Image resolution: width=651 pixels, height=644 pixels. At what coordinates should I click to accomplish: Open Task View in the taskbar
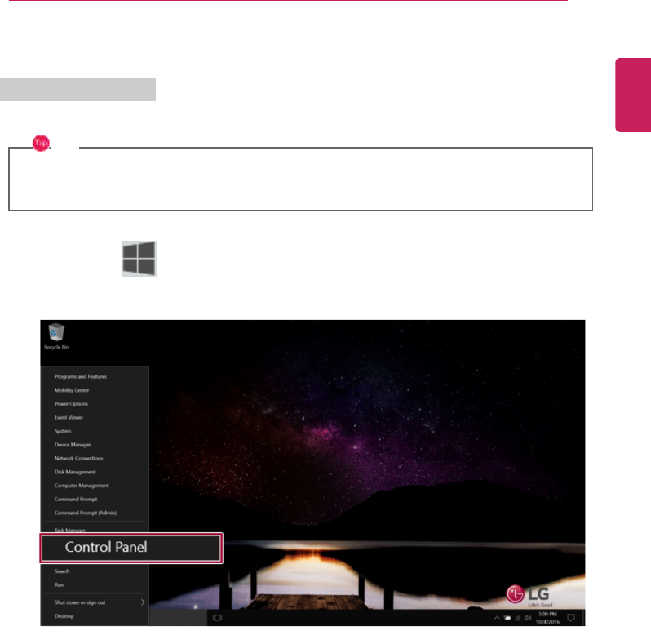[217, 618]
